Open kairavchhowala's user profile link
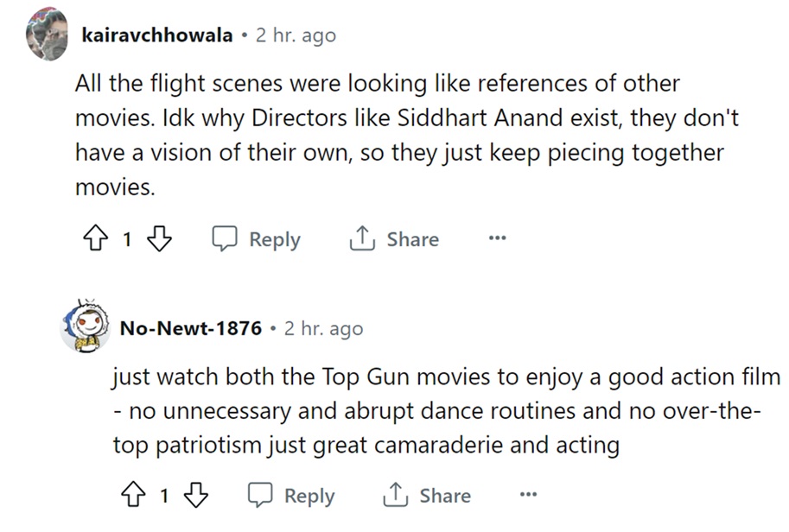Screen dimensions: 789x532 coord(156,35)
